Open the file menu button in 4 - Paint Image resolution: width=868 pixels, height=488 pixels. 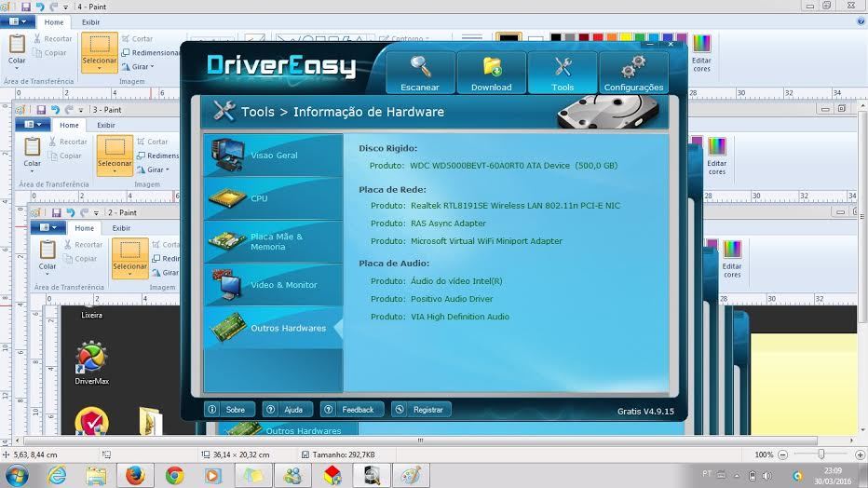[18, 21]
